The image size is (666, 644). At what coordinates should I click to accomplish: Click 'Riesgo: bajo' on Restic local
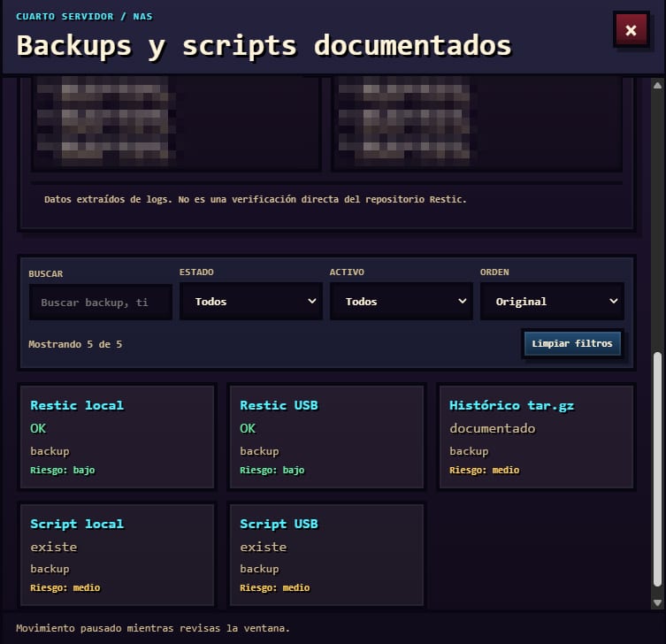tap(63, 470)
